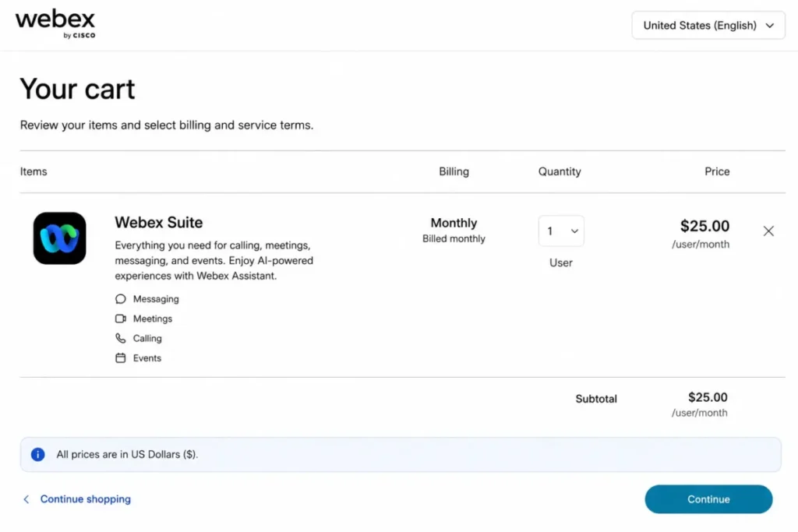Click the Webex by Cisco logo
Viewport: 798px width, 532px height.
55,24
